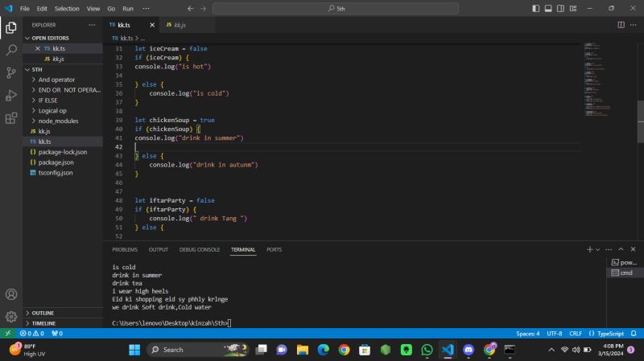Viewport: 644px width, 361px height.
Task: Open the Extensions view
Action: (x=11, y=118)
